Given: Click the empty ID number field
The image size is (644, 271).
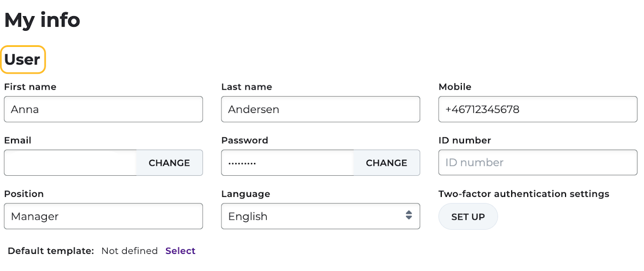Looking at the screenshot, I should coord(537,163).
